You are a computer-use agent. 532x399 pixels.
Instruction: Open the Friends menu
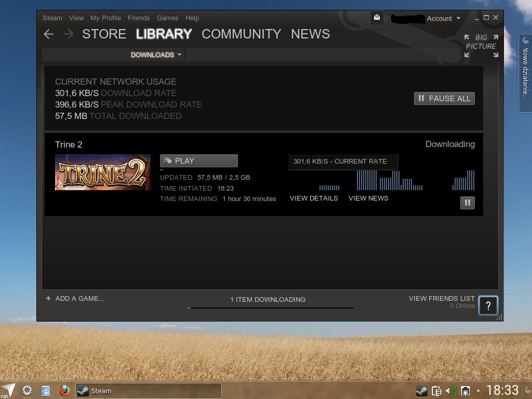139,18
